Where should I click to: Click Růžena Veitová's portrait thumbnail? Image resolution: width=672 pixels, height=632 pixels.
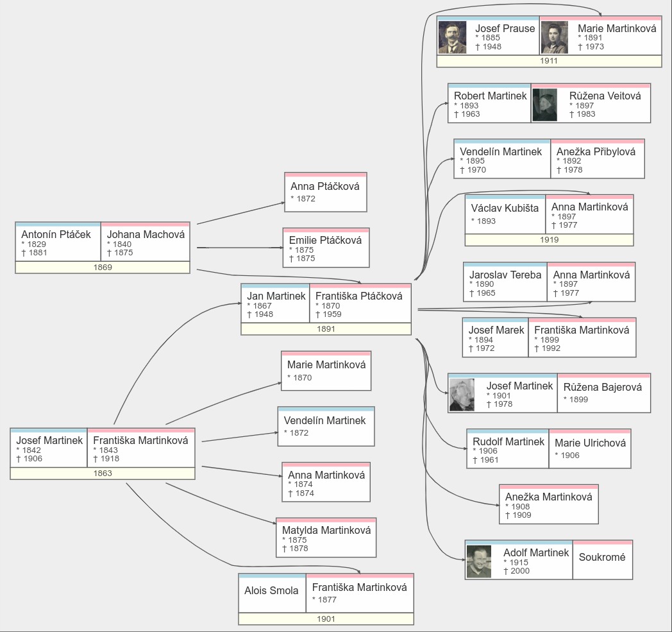coord(545,105)
